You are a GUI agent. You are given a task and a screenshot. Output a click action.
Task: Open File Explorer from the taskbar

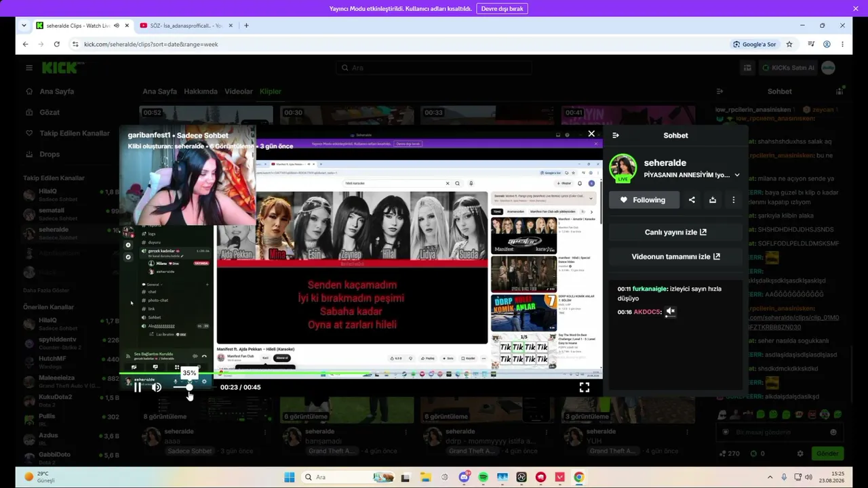425,477
